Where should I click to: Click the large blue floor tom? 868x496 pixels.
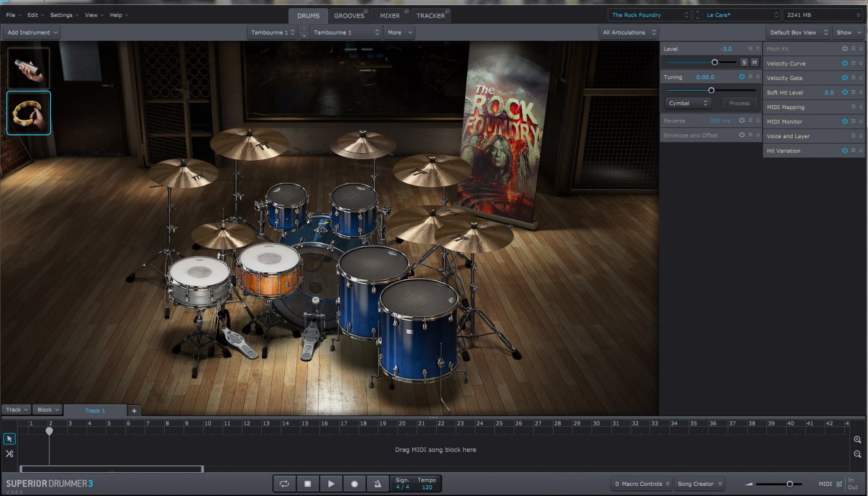pyautogui.click(x=418, y=330)
